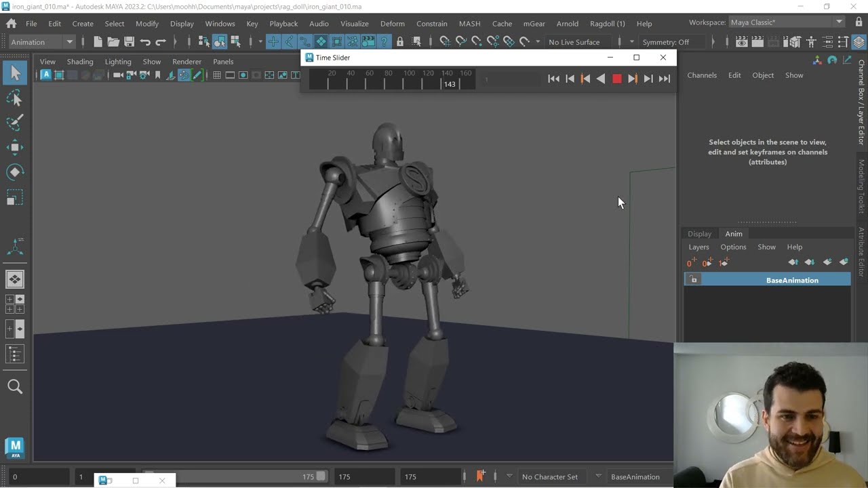This screenshot has width=868, height=488.
Task: Click the Undo arrow icon
Action: pyautogui.click(x=145, y=42)
